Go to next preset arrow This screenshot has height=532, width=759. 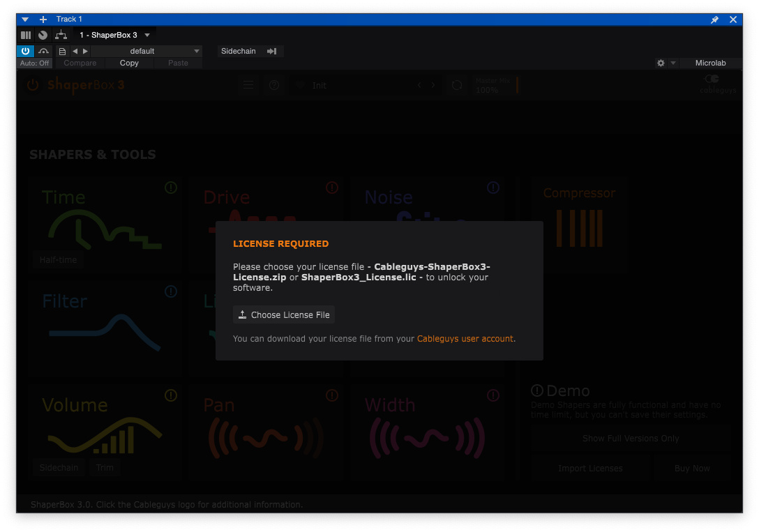[x=85, y=51]
